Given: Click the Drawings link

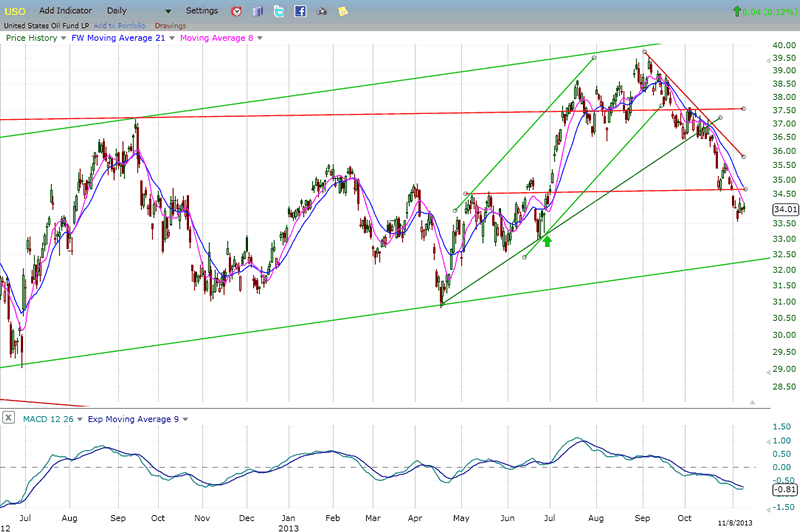Looking at the screenshot, I should click(170, 25).
